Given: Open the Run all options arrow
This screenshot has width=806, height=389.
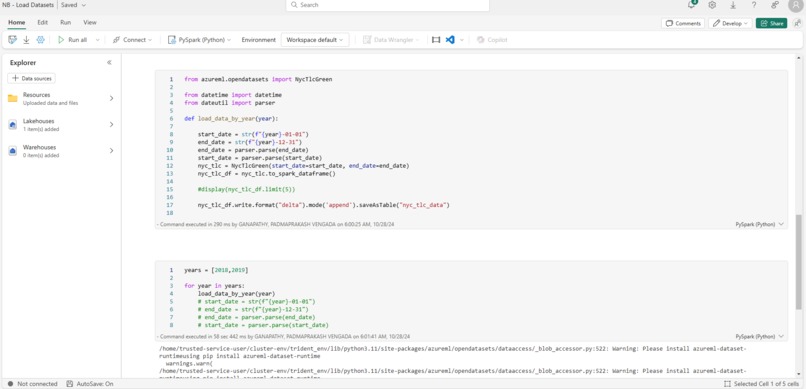Looking at the screenshot, I should point(97,40).
